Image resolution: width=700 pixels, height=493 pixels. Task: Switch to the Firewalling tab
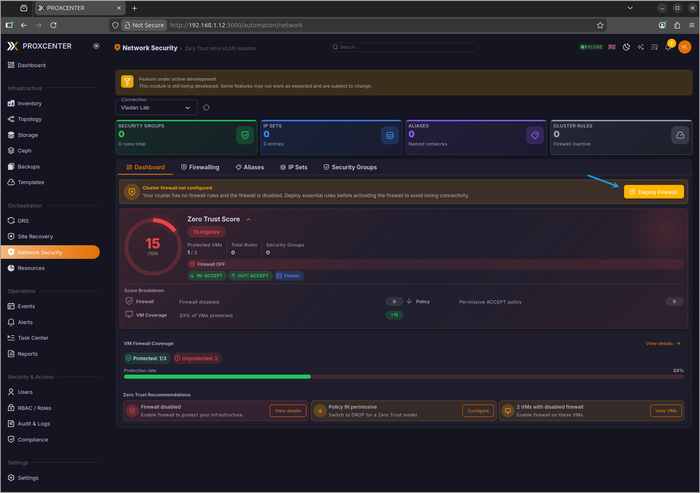pyautogui.click(x=200, y=167)
